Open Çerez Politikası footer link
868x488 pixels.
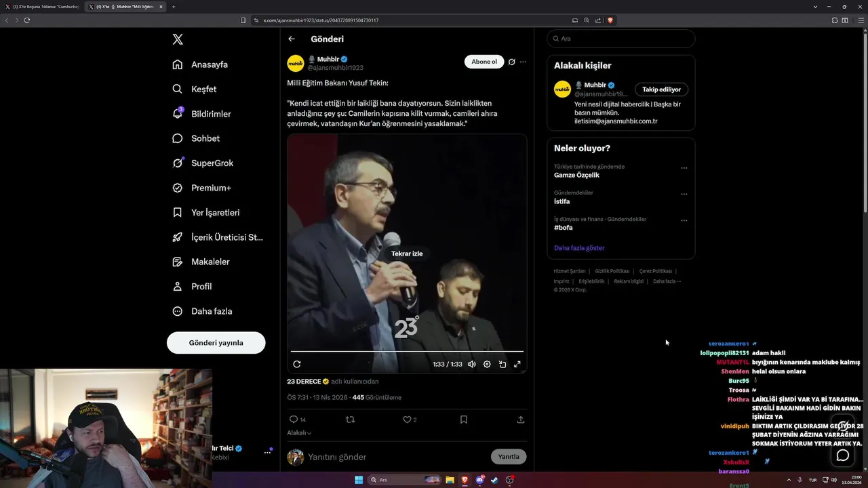point(656,271)
